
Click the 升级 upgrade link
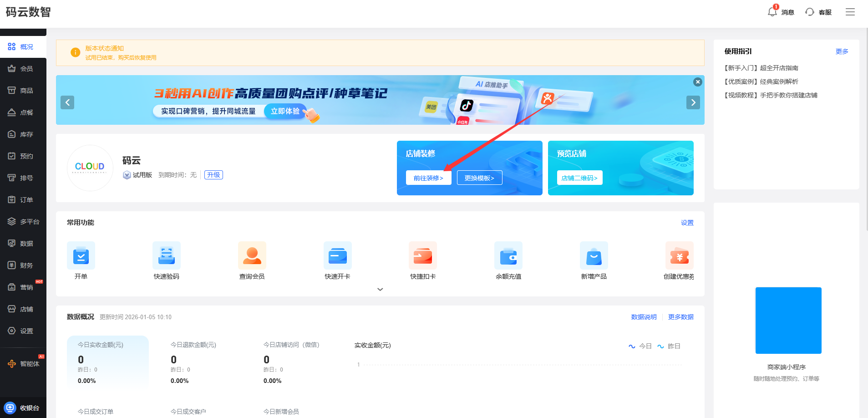point(213,175)
